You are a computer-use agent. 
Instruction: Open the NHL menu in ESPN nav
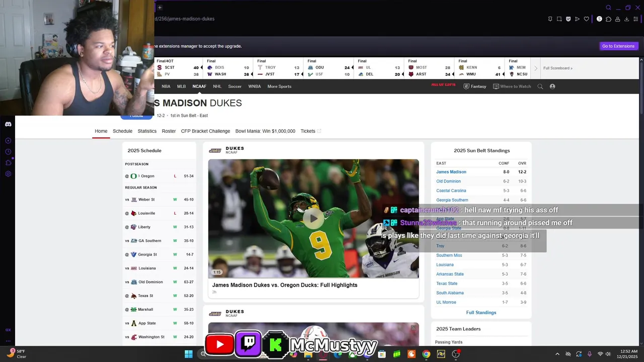[217, 86]
